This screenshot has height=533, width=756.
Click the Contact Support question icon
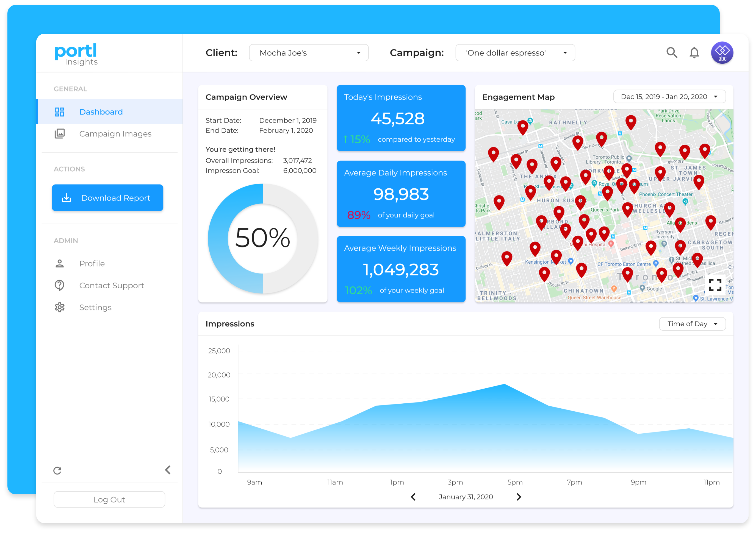tap(60, 285)
